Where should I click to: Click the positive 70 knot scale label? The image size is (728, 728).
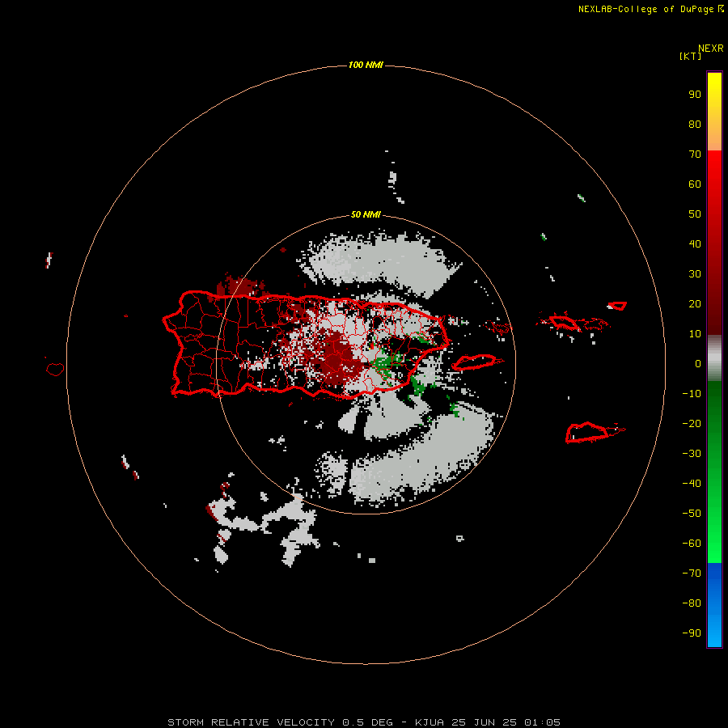click(x=695, y=154)
